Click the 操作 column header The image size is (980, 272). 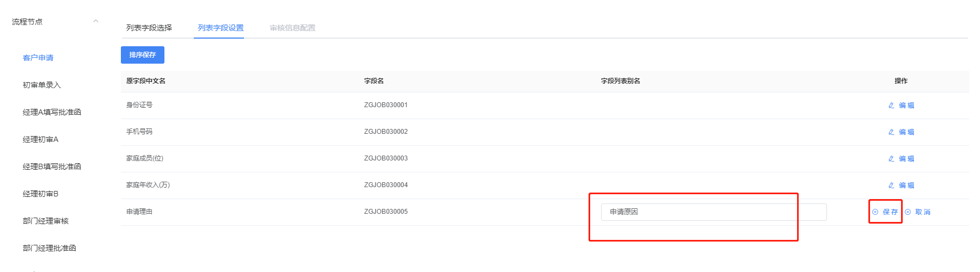pyautogui.click(x=901, y=81)
